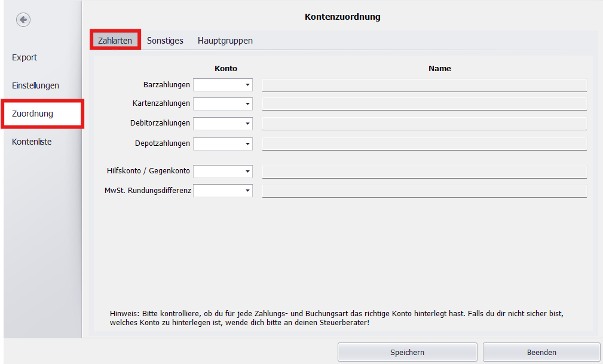The width and height of the screenshot is (603, 364).
Task: Click the Name field for MwSt. Rundungsdifferenz
Action: click(x=424, y=190)
